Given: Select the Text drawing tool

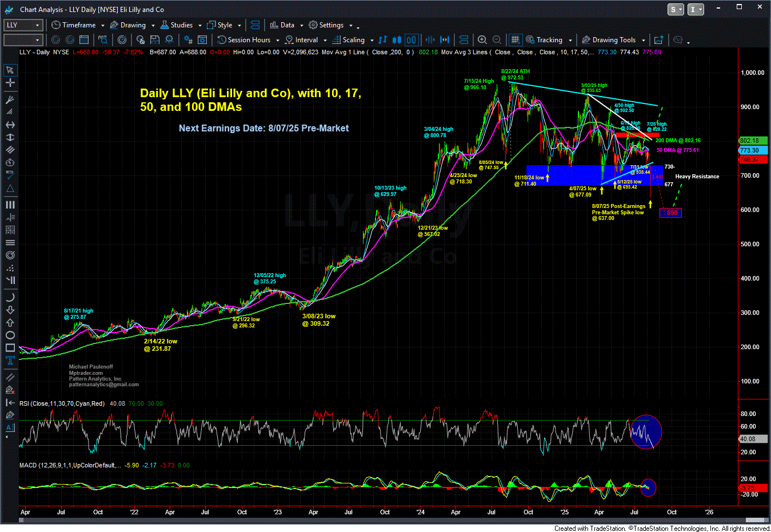Looking at the screenshot, I should click(x=10, y=360).
